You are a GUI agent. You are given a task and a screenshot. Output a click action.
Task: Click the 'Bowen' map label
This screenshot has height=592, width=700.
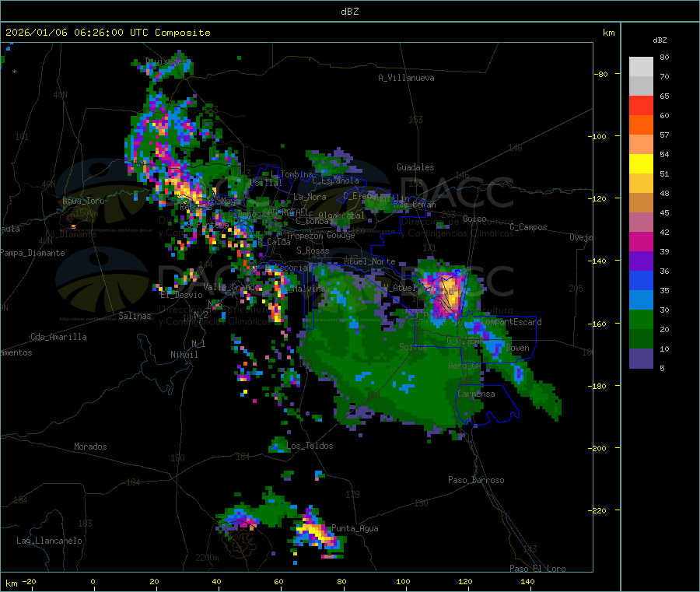518,349
